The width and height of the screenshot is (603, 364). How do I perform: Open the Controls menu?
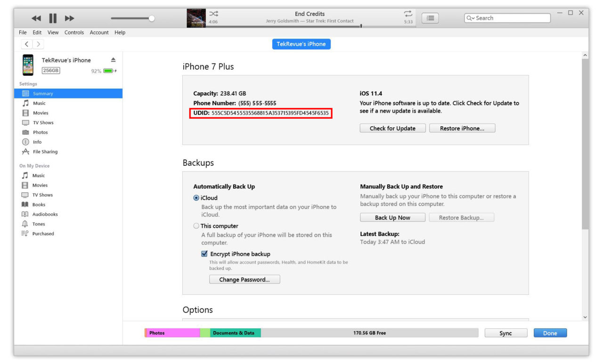(74, 32)
